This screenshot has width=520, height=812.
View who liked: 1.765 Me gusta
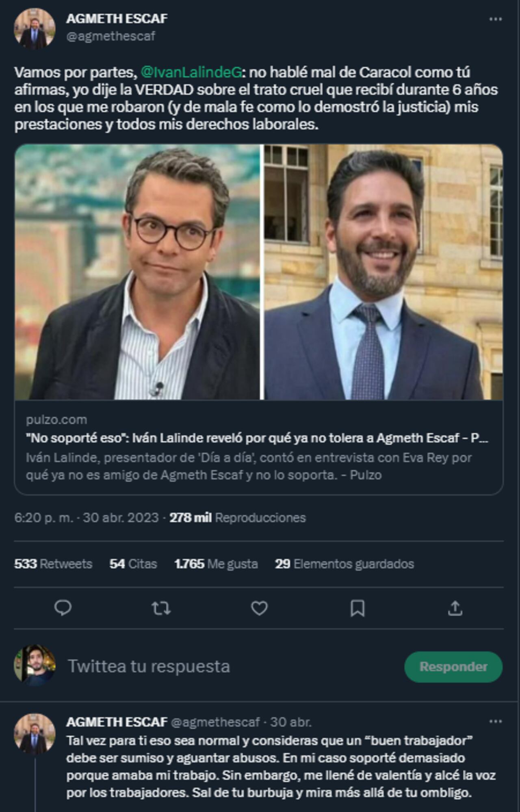pos(216,564)
